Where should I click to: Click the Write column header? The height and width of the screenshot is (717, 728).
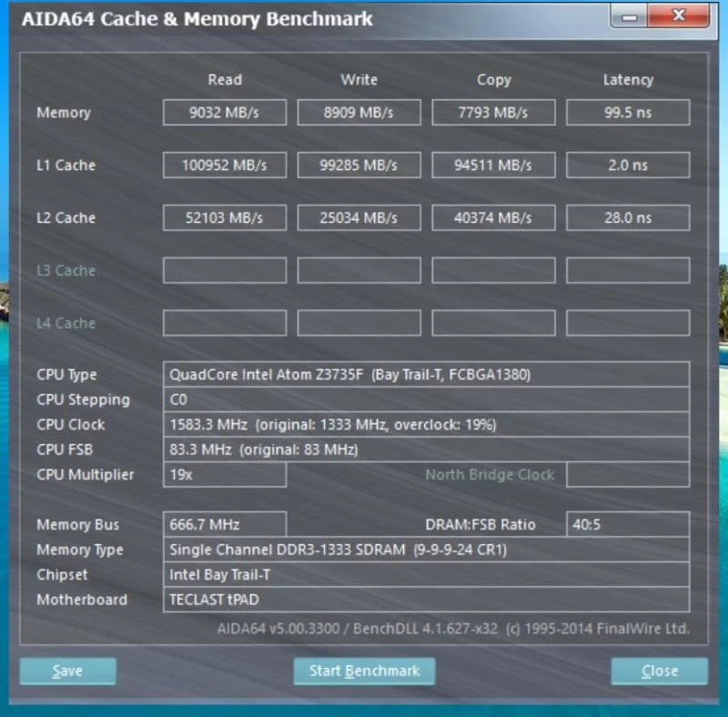pos(359,80)
